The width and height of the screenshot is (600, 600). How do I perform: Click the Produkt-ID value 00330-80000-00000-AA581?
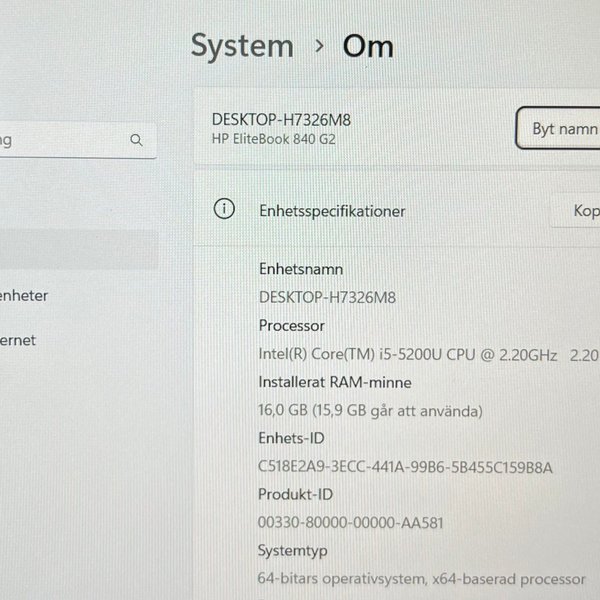tap(351, 522)
